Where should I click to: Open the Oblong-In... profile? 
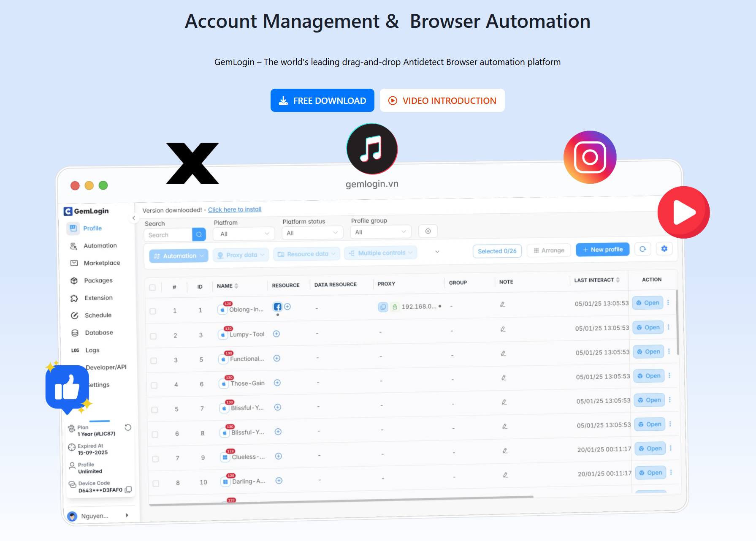pyautogui.click(x=648, y=303)
